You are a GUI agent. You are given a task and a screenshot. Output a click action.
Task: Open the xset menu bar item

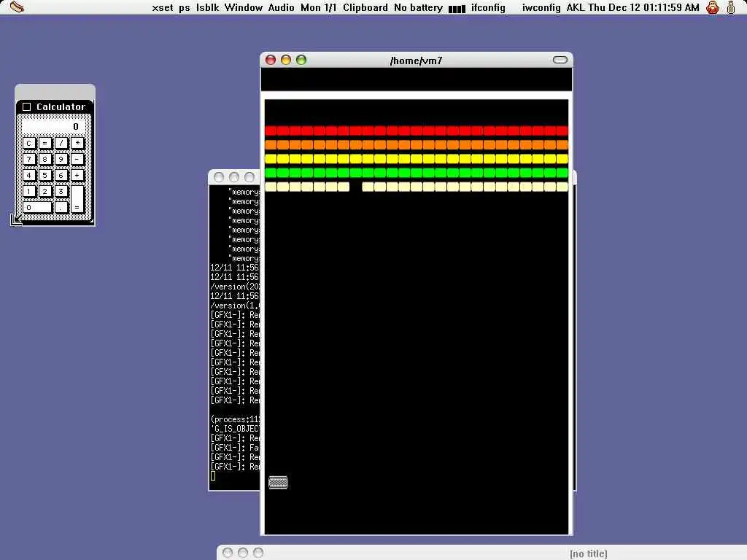click(163, 7)
